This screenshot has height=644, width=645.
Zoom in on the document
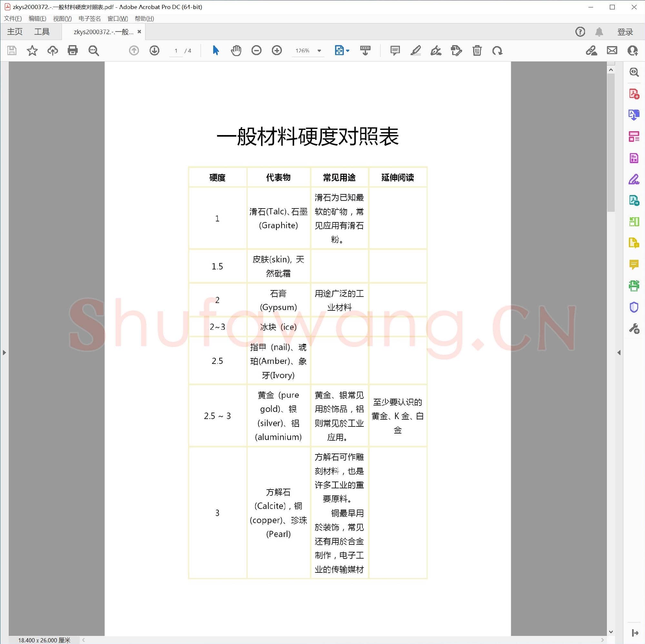coord(276,50)
